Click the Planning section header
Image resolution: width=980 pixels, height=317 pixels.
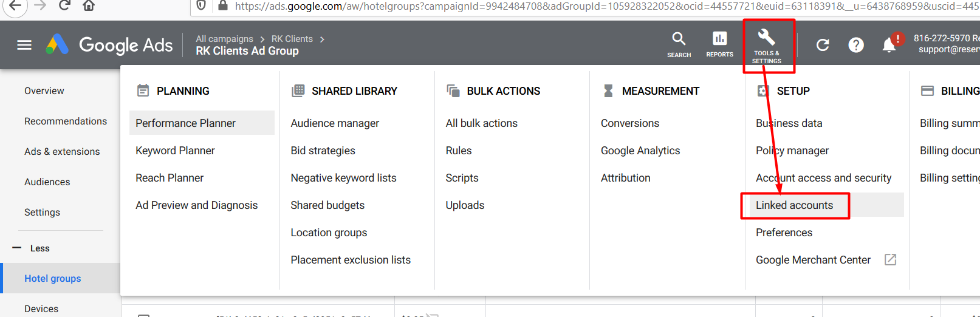[173, 91]
